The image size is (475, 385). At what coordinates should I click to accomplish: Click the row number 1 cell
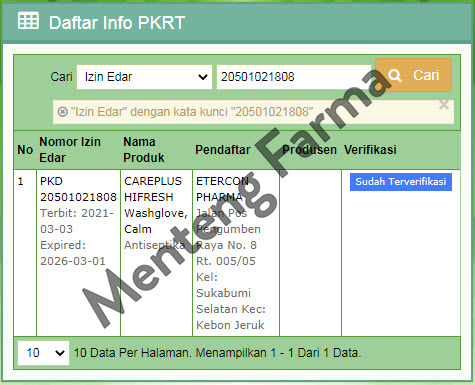click(x=21, y=181)
